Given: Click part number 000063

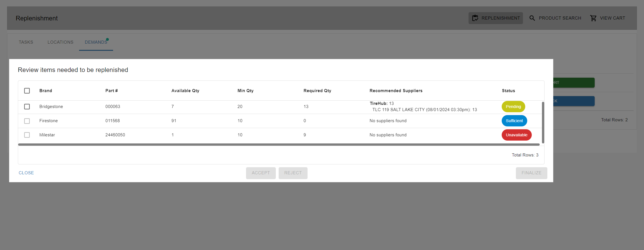Looking at the screenshot, I should tap(113, 107).
